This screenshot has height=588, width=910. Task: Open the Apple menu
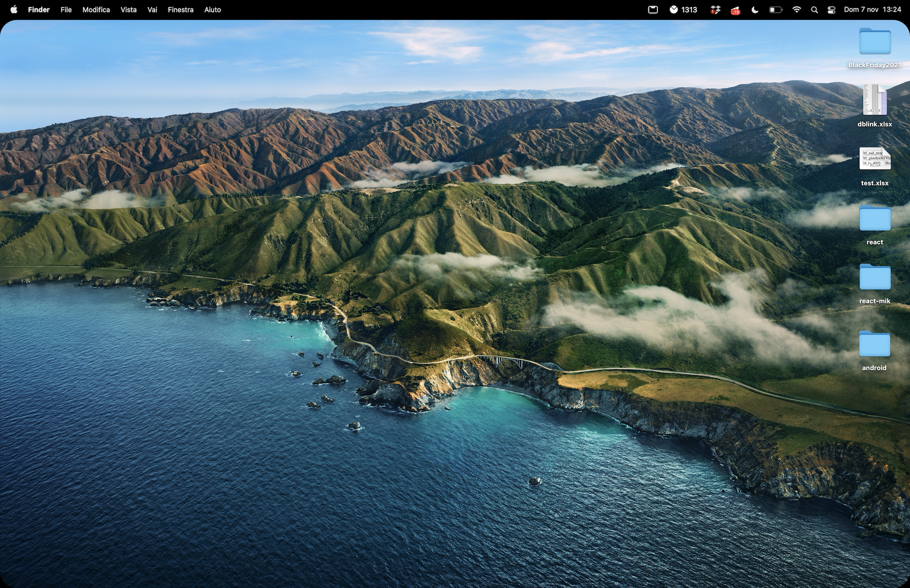point(14,9)
